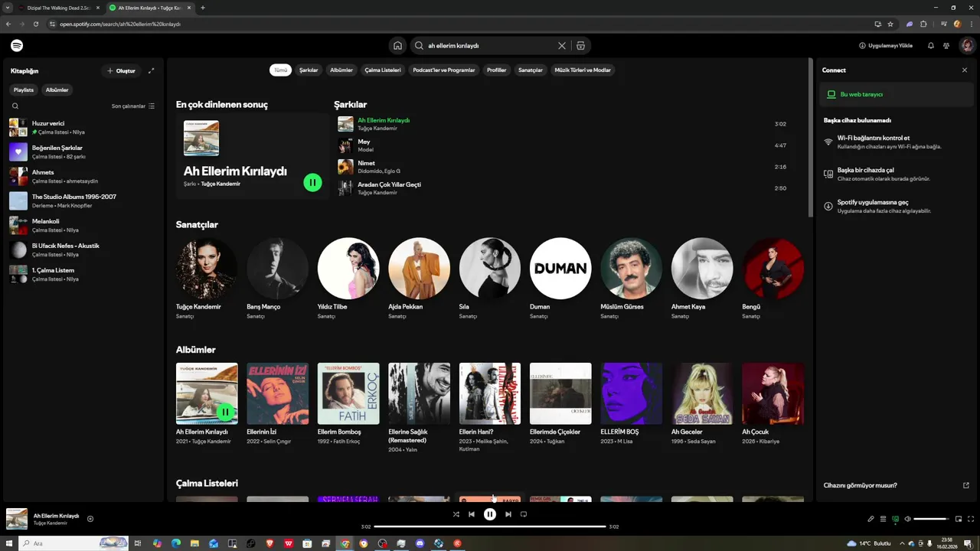
Task: Click the Spotify search input field
Action: coord(491,45)
